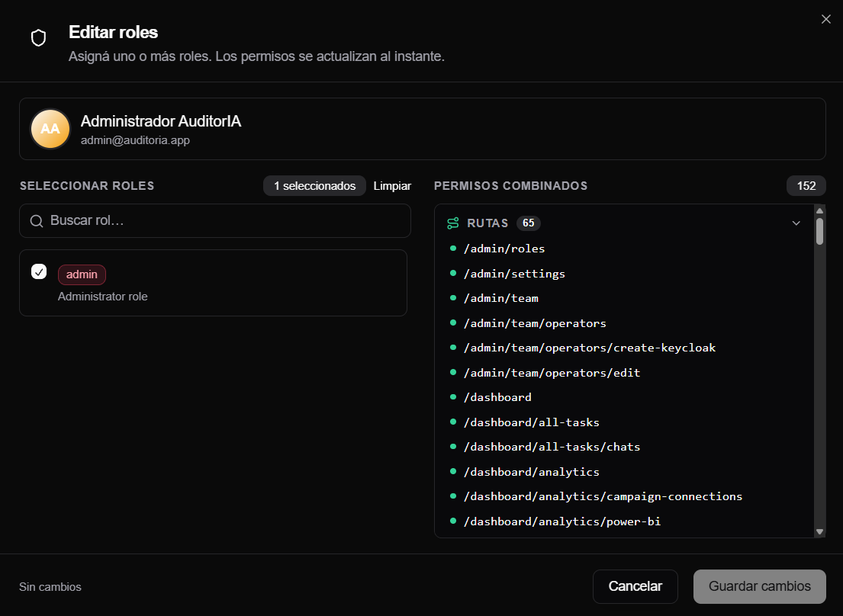Image resolution: width=843 pixels, height=616 pixels.
Task: Click the Cancelar button
Action: coord(635,586)
